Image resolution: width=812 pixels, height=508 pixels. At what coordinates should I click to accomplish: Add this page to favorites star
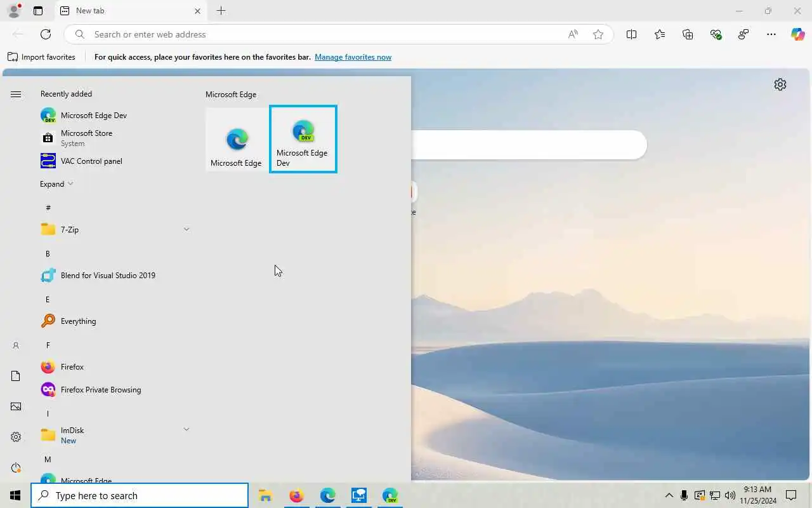tap(598, 34)
